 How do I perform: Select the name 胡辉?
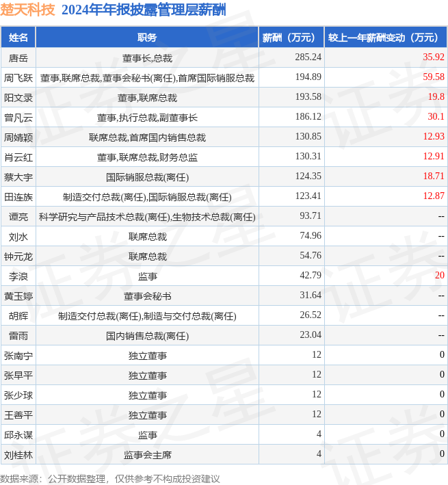(18, 316)
